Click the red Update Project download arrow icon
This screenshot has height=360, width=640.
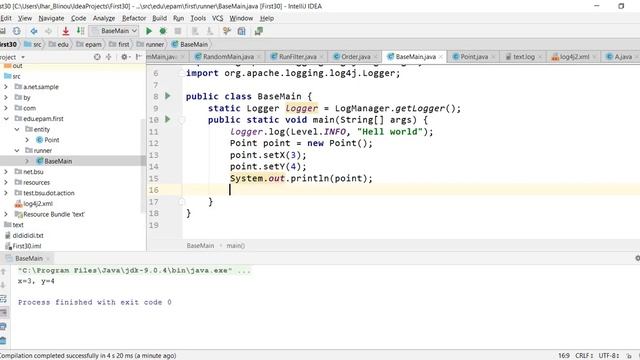[65, 31]
